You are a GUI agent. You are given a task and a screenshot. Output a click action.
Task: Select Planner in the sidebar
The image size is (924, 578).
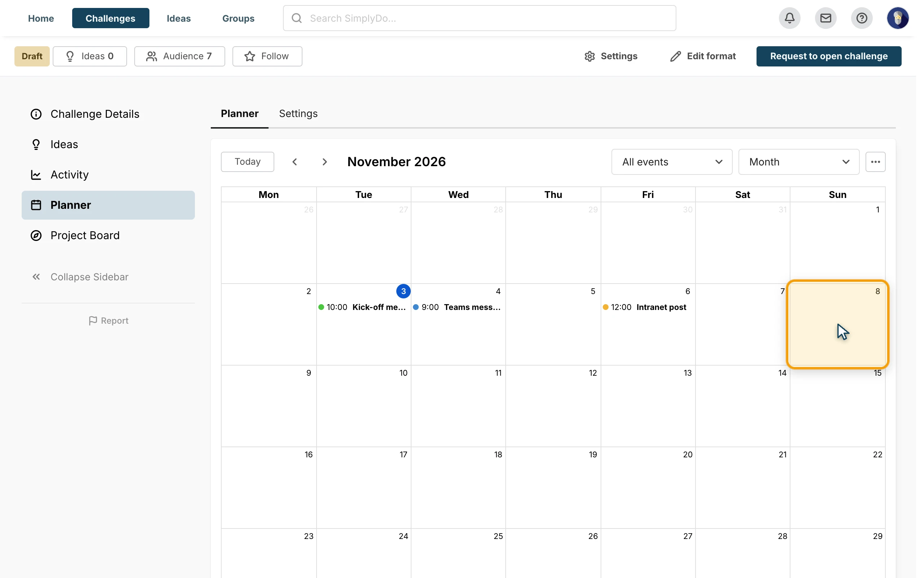pos(108,205)
